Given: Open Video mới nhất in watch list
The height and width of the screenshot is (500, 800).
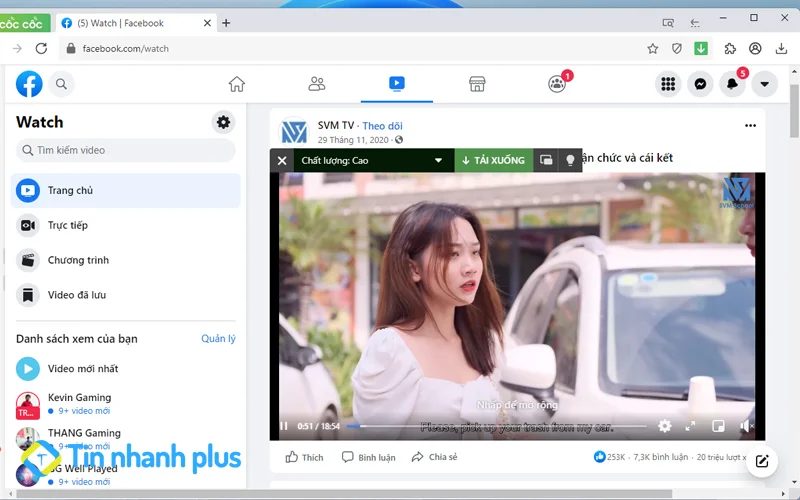Looking at the screenshot, I should (126, 369).
